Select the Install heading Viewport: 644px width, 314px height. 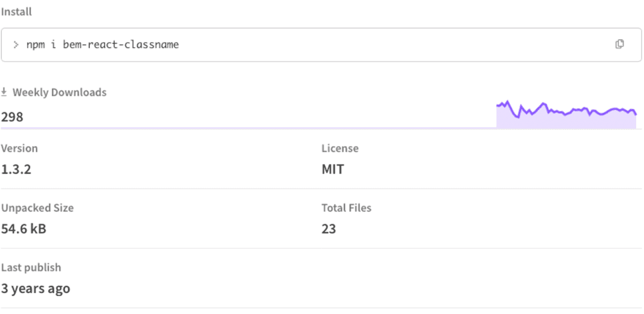(x=16, y=12)
